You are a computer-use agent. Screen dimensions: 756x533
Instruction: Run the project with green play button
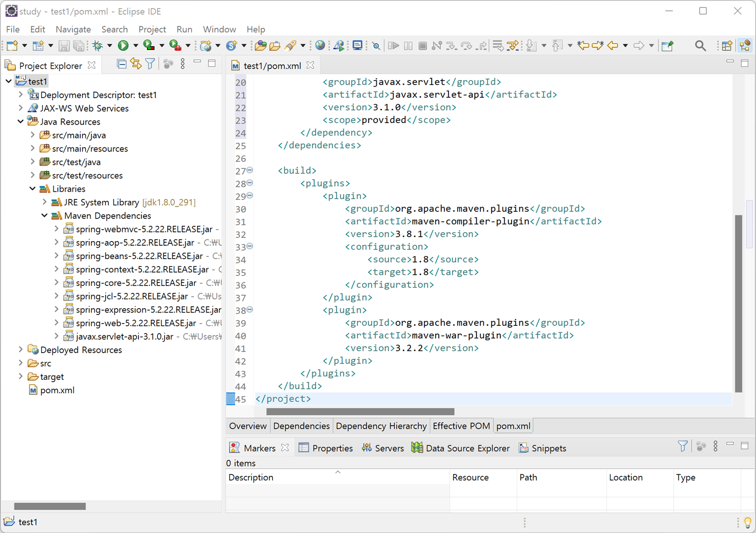tap(123, 46)
